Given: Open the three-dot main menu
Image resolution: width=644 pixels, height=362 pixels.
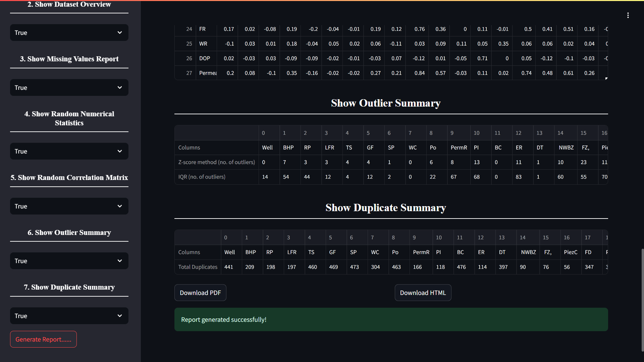Looking at the screenshot, I should pyautogui.click(x=628, y=15).
